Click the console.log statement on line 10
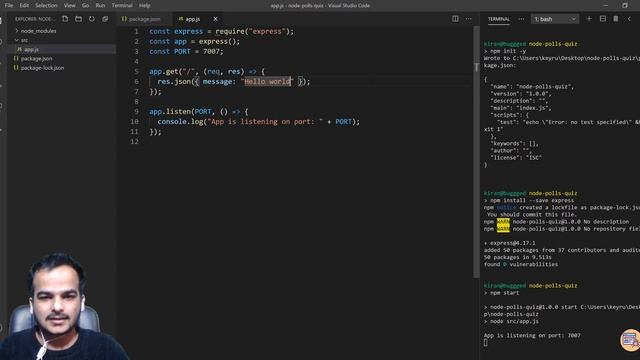The width and height of the screenshot is (640, 360). 259,122
